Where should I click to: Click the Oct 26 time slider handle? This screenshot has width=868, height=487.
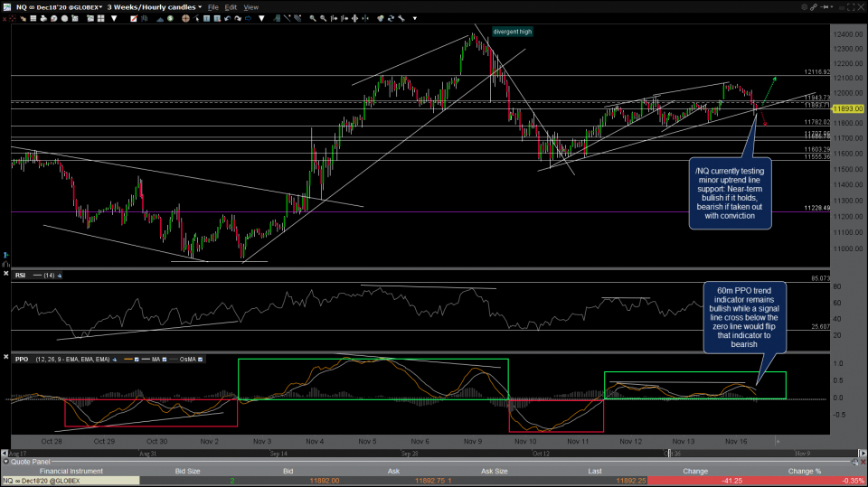click(670, 454)
